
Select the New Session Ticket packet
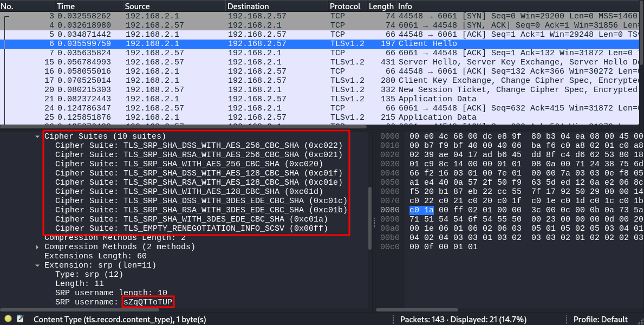[217, 89]
